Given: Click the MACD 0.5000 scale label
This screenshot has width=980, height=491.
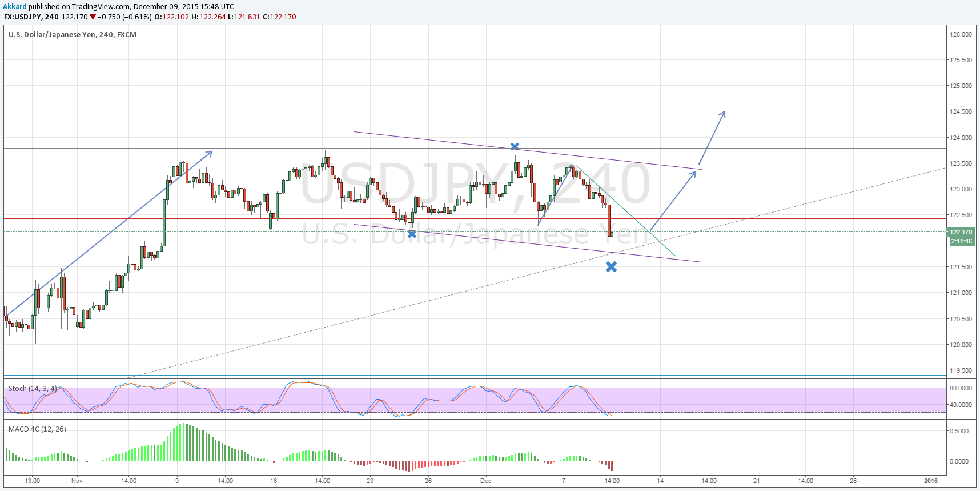Looking at the screenshot, I should [958, 431].
